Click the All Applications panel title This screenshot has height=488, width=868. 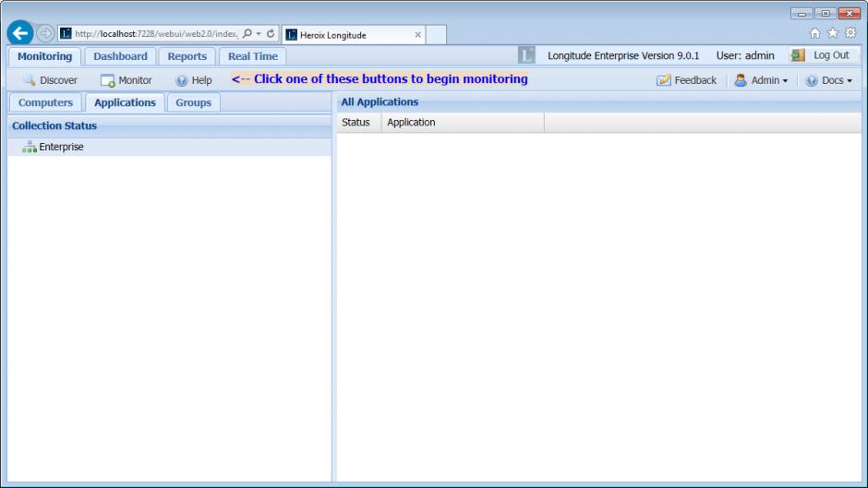(x=380, y=102)
